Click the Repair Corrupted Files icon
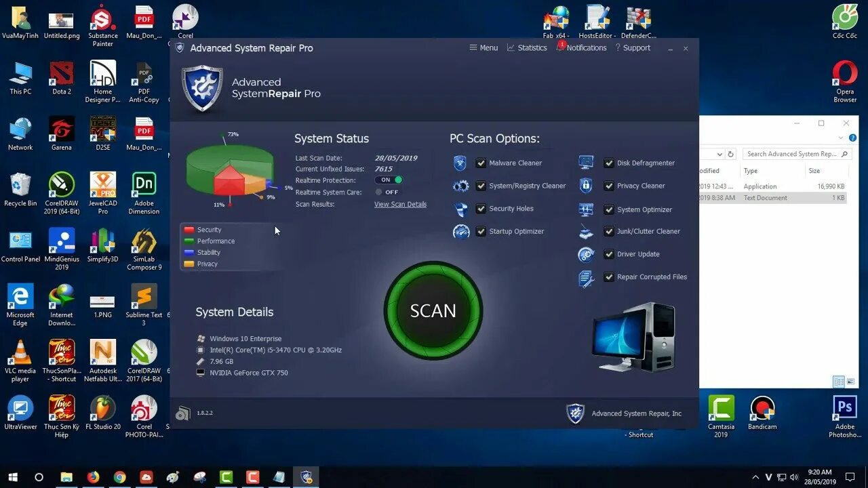The height and width of the screenshot is (488, 868). point(587,278)
